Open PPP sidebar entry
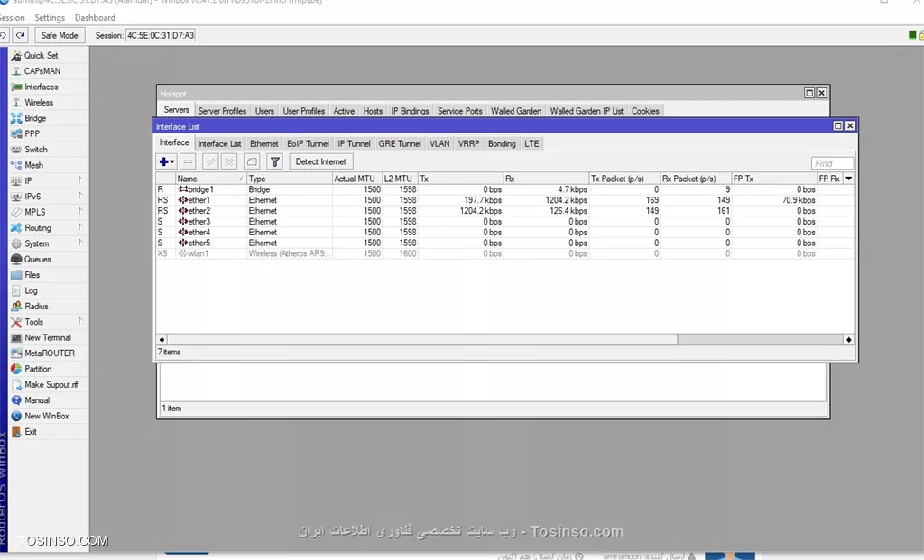Viewport: 924px width, 560px height. click(32, 133)
